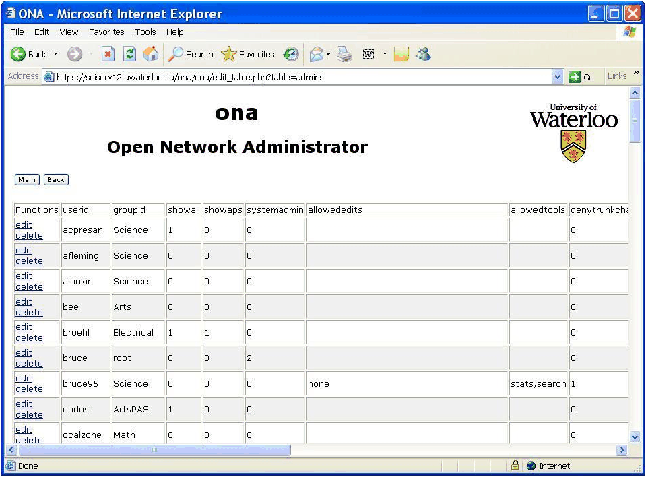Click the browser Back arrow icon
The width and height of the screenshot is (645, 477).
[19, 54]
